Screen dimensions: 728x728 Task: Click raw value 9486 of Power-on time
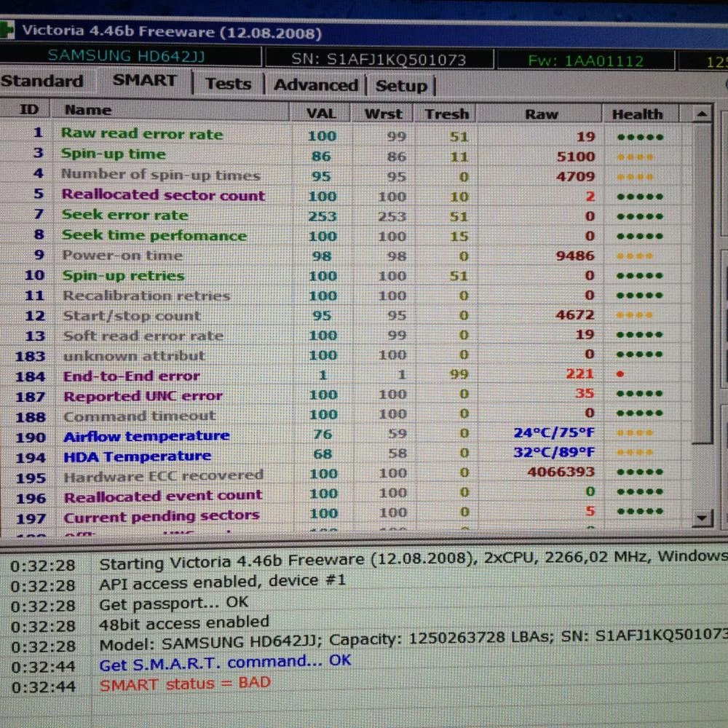pyautogui.click(x=575, y=256)
